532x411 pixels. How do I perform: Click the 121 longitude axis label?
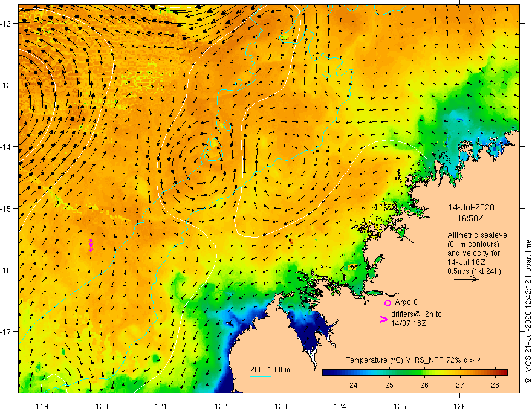pos(161,407)
